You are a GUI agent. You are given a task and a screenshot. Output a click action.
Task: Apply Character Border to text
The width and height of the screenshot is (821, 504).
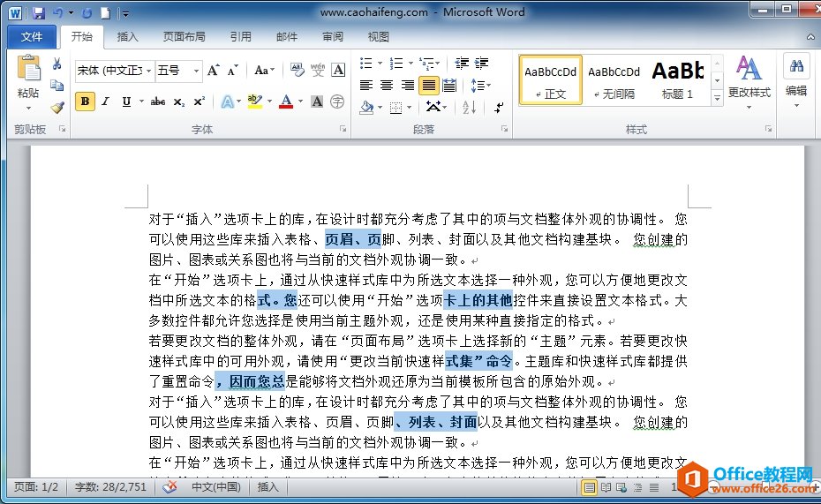click(338, 70)
